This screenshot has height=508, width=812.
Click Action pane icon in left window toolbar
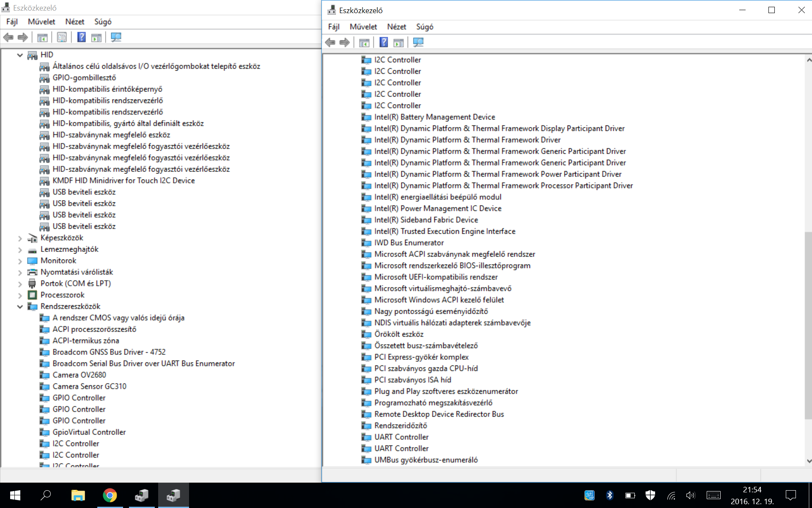click(x=96, y=37)
